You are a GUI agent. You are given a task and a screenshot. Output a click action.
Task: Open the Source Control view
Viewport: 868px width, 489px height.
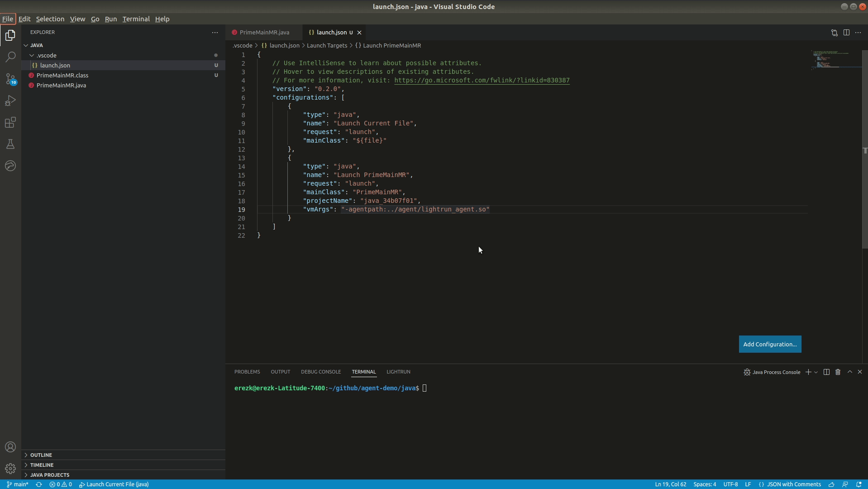tap(10, 79)
